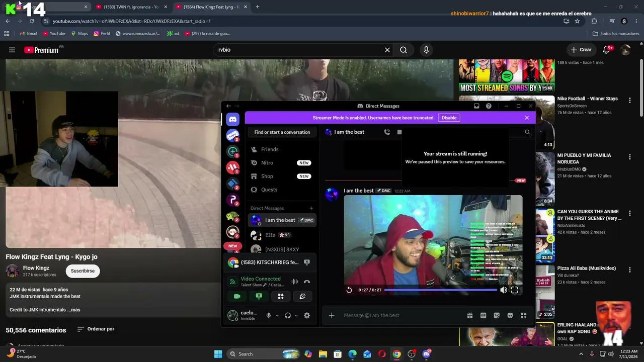Mute the Discord microphone
644x362 pixels.
[269, 316]
